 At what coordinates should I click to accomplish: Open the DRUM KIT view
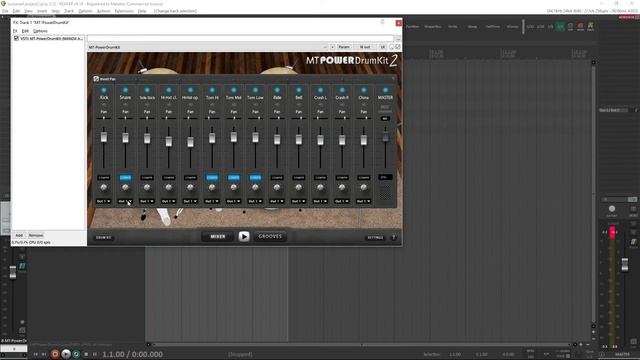[103, 238]
